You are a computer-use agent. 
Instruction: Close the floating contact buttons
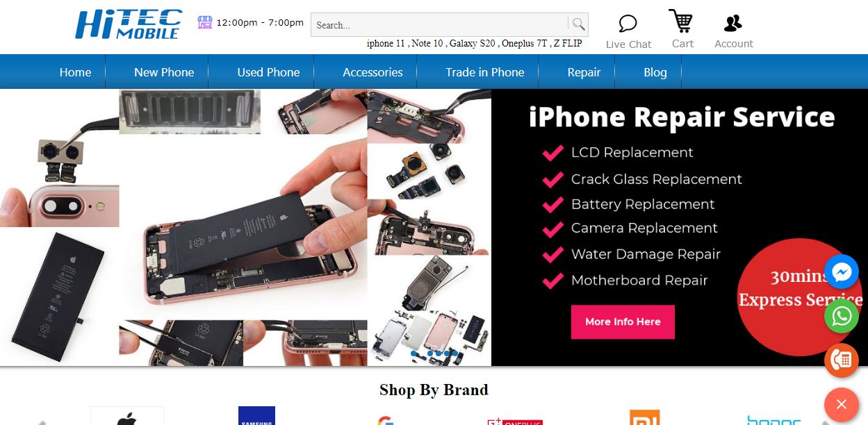842,404
